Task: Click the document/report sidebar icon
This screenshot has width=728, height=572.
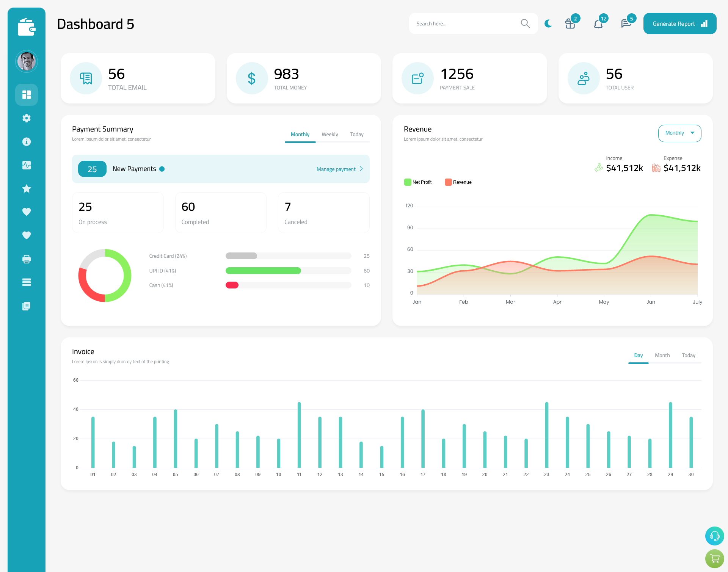Action: (x=26, y=306)
